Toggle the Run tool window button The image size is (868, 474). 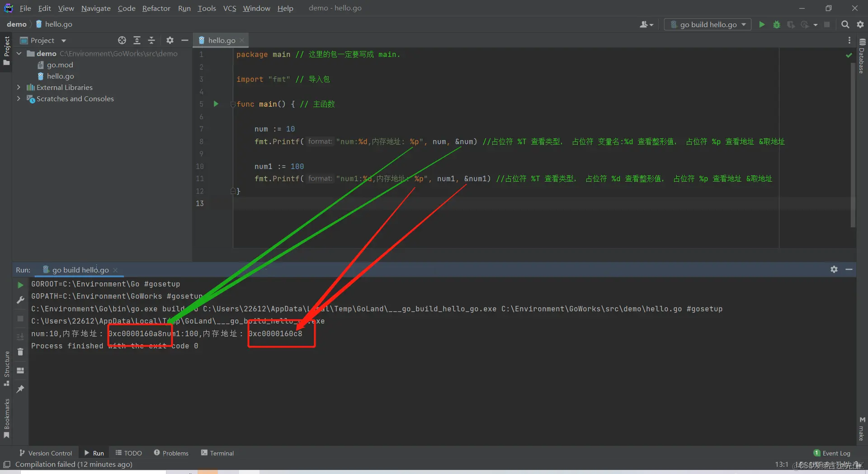[94, 453]
